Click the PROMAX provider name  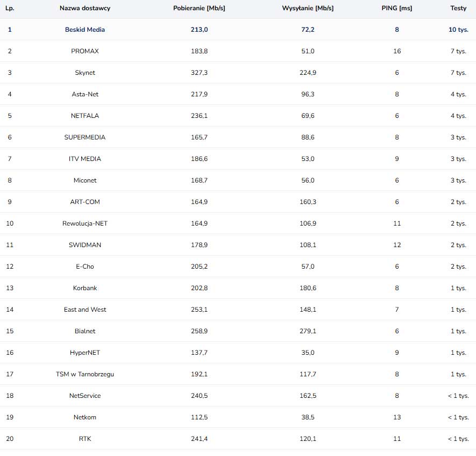(85, 51)
